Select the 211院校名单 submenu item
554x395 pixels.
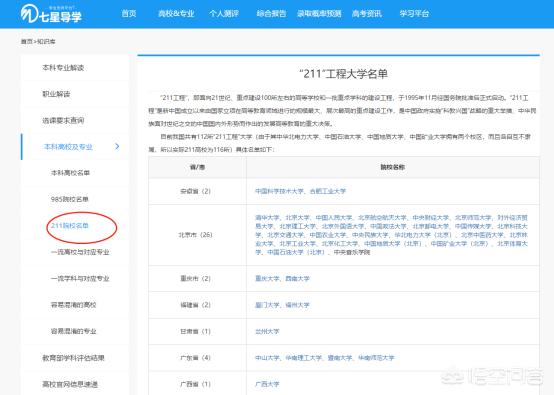(x=70, y=225)
